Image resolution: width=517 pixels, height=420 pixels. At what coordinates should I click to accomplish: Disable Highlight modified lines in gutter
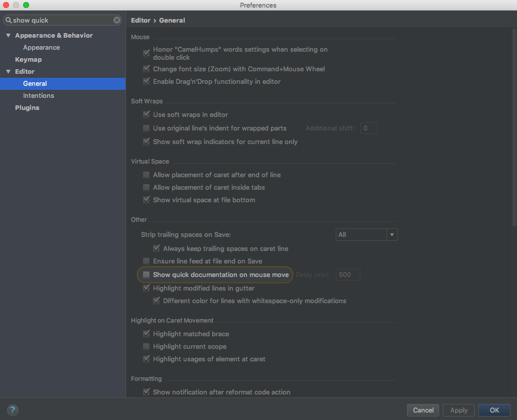tap(146, 288)
